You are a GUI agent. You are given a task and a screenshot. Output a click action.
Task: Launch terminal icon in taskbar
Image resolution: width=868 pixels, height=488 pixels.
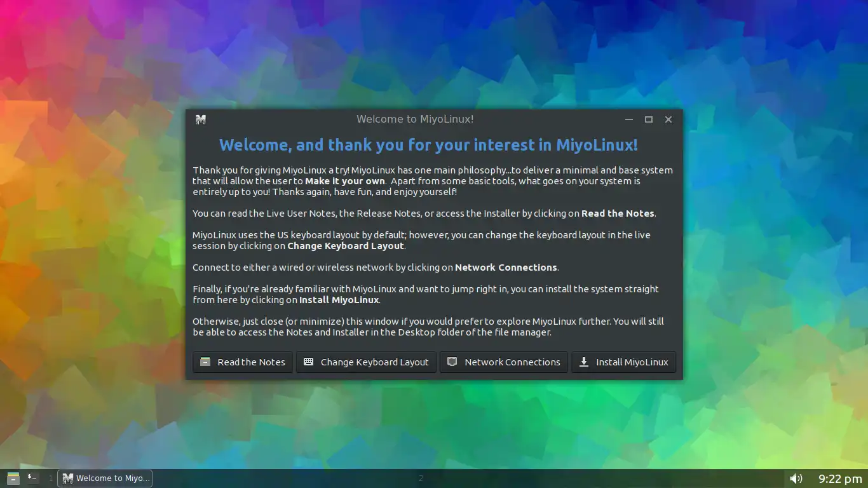click(32, 478)
